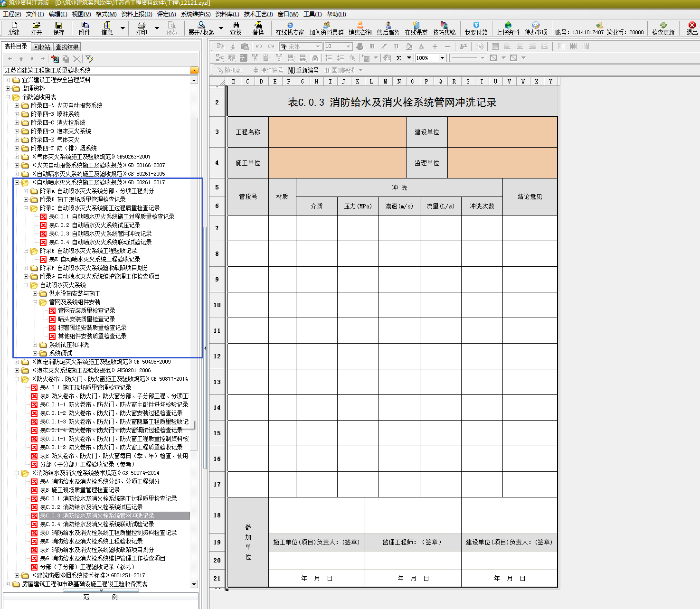Screen dimensions: 700x609
Task: Open the 查找 find tool
Action: (x=236, y=28)
